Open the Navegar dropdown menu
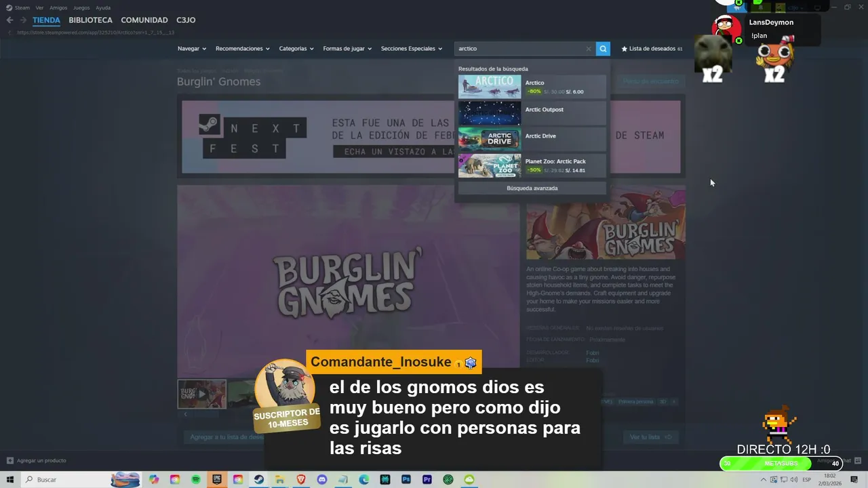The image size is (868, 488). click(192, 49)
